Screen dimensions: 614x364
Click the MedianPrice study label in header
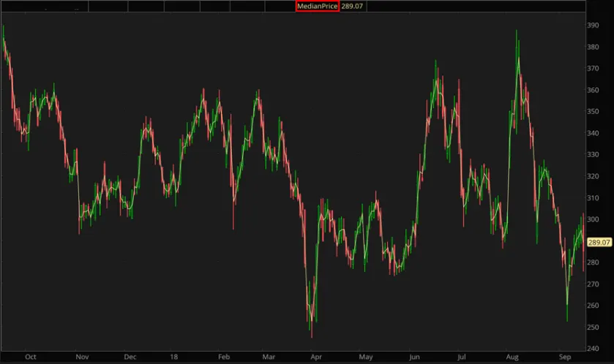pyautogui.click(x=317, y=7)
